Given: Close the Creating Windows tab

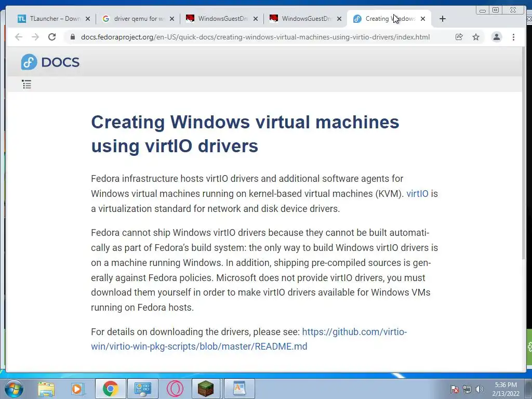Looking at the screenshot, I should pos(423,19).
